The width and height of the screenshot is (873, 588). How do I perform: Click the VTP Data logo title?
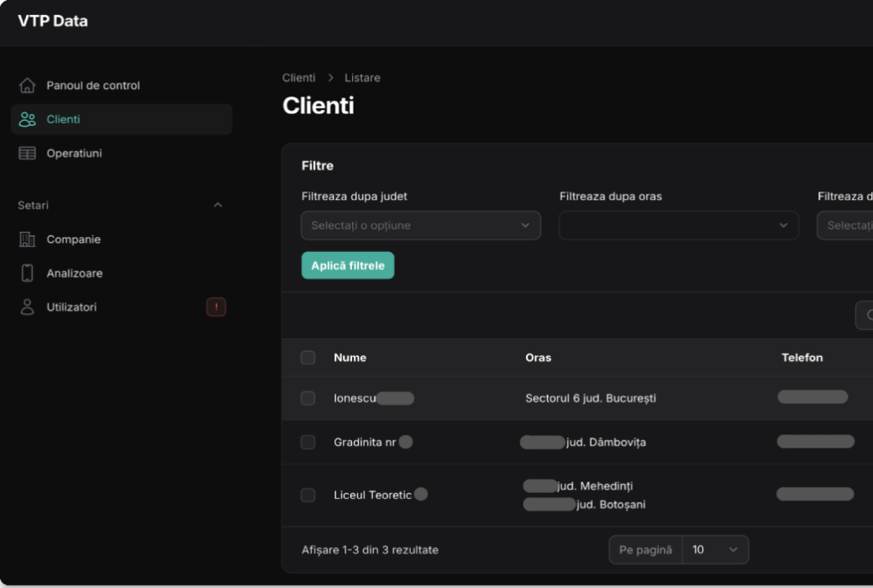pyautogui.click(x=53, y=21)
